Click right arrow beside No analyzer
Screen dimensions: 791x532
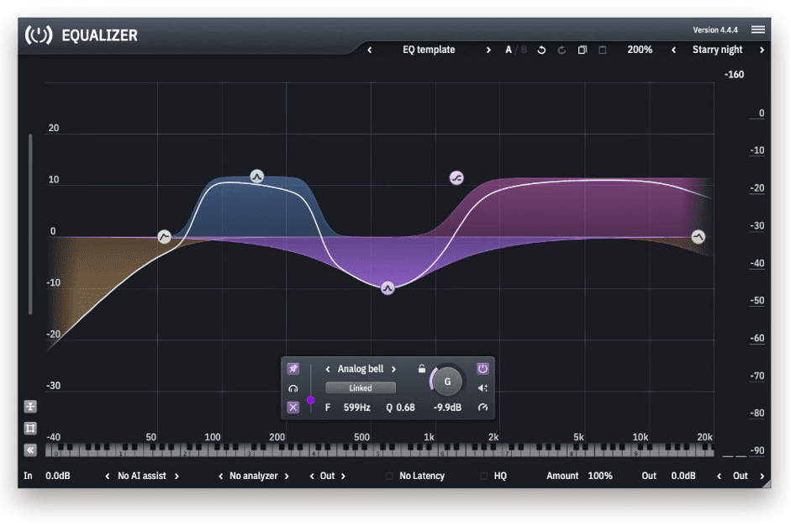tap(287, 476)
